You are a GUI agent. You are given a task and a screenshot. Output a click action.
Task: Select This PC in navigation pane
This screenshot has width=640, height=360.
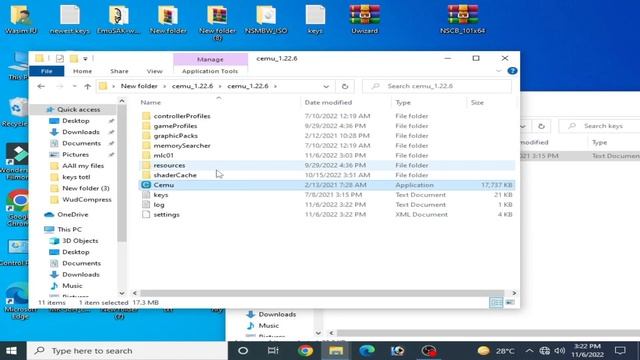tap(69, 229)
